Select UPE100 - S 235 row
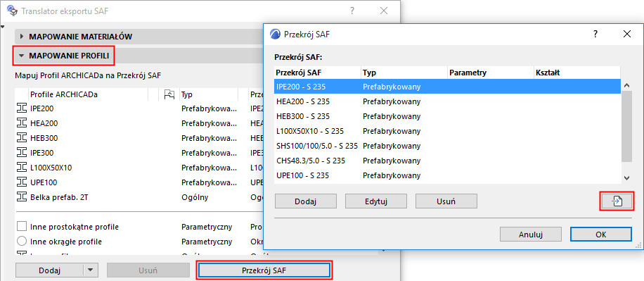The width and height of the screenshot is (644, 281). click(447, 175)
